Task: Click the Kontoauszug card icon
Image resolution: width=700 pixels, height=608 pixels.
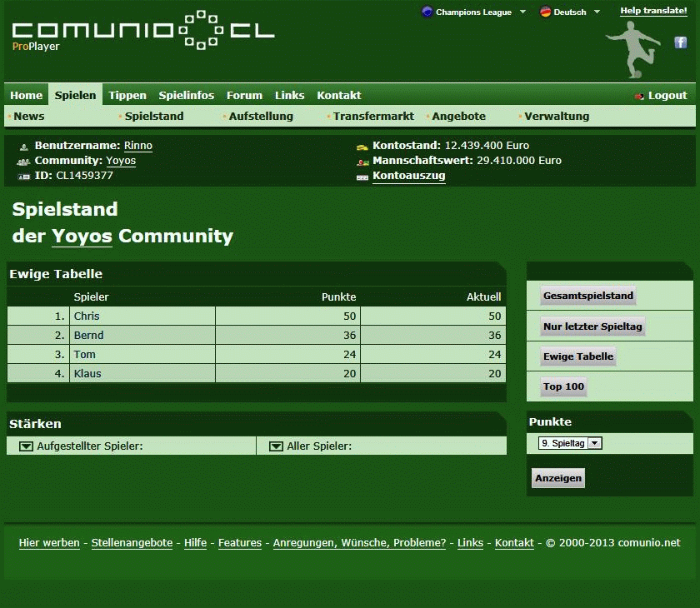Action: pos(362,177)
